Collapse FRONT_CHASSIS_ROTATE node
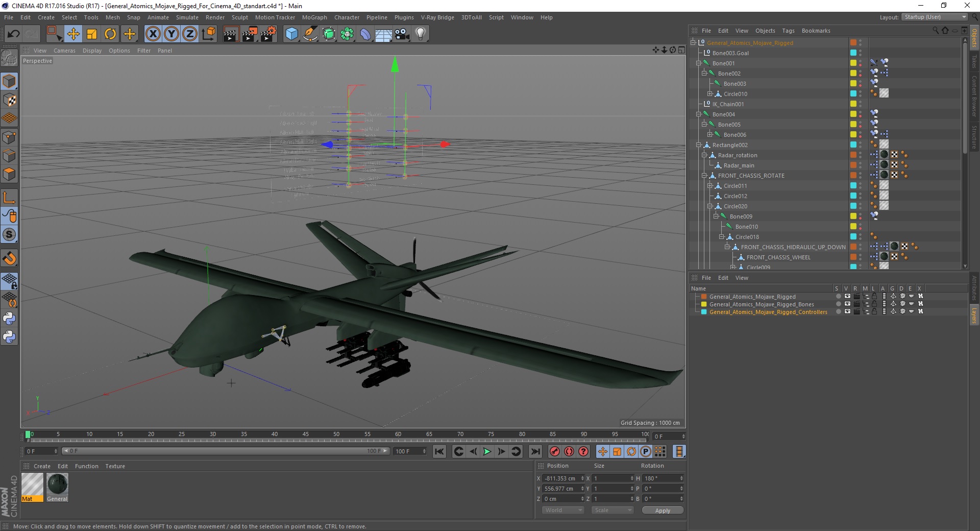This screenshot has width=980, height=531. click(704, 176)
